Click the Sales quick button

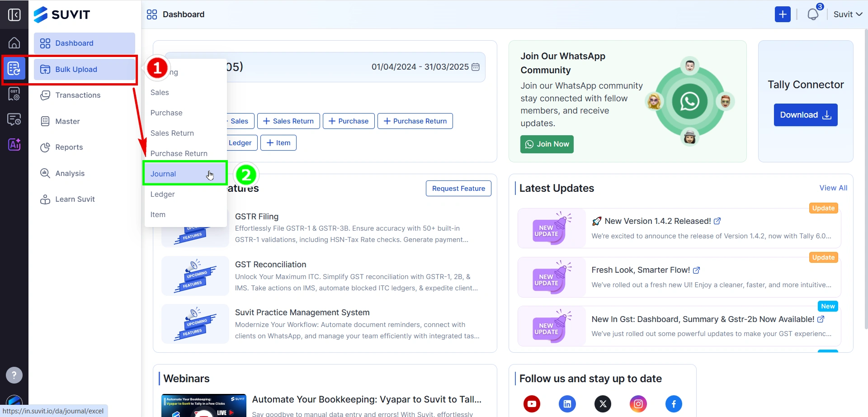241,121
